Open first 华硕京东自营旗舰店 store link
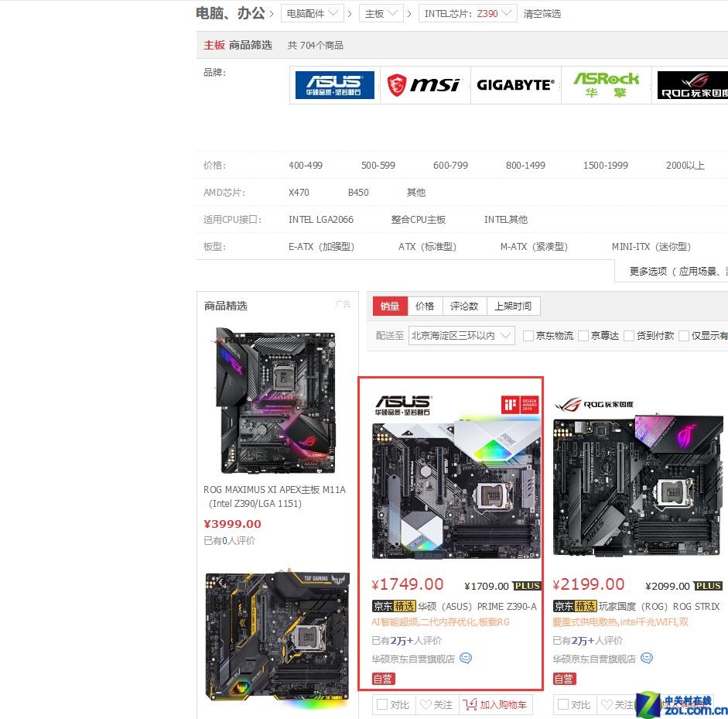Image resolution: width=728 pixels, height=719 pixels. 413,659
